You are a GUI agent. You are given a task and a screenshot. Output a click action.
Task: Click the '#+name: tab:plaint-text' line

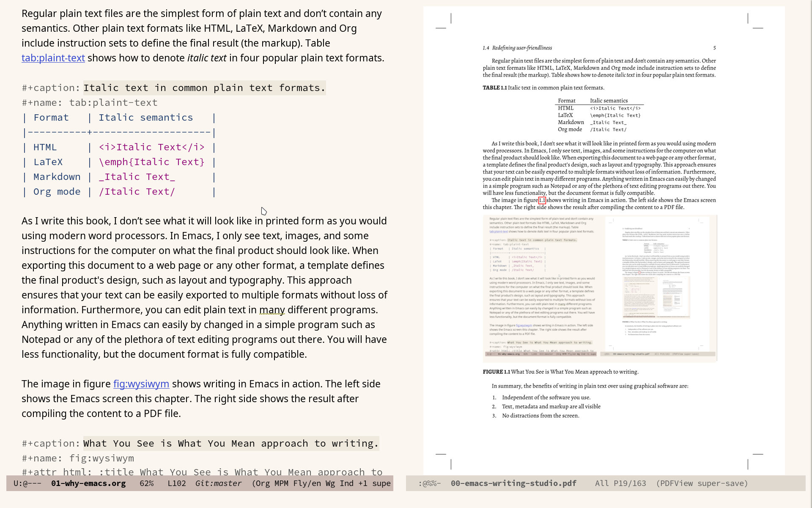[90, 103]
